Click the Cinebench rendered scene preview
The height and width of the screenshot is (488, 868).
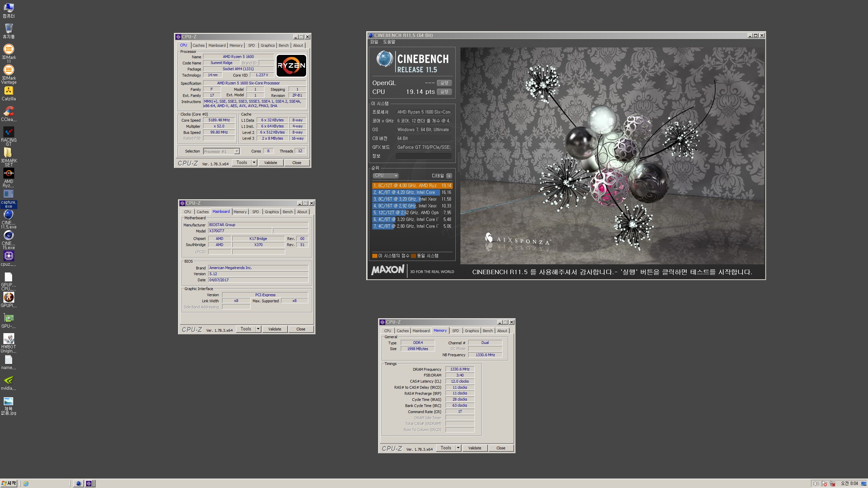612,156
